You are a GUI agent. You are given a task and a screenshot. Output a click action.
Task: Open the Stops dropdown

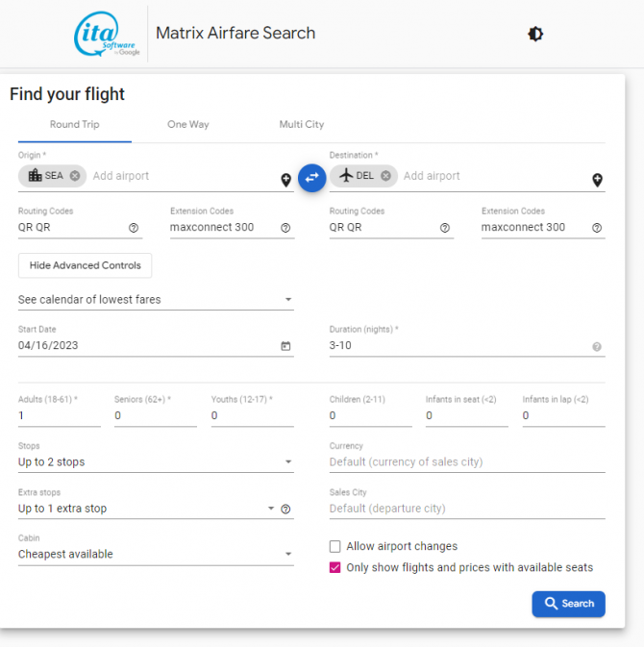tap(156, 462)
